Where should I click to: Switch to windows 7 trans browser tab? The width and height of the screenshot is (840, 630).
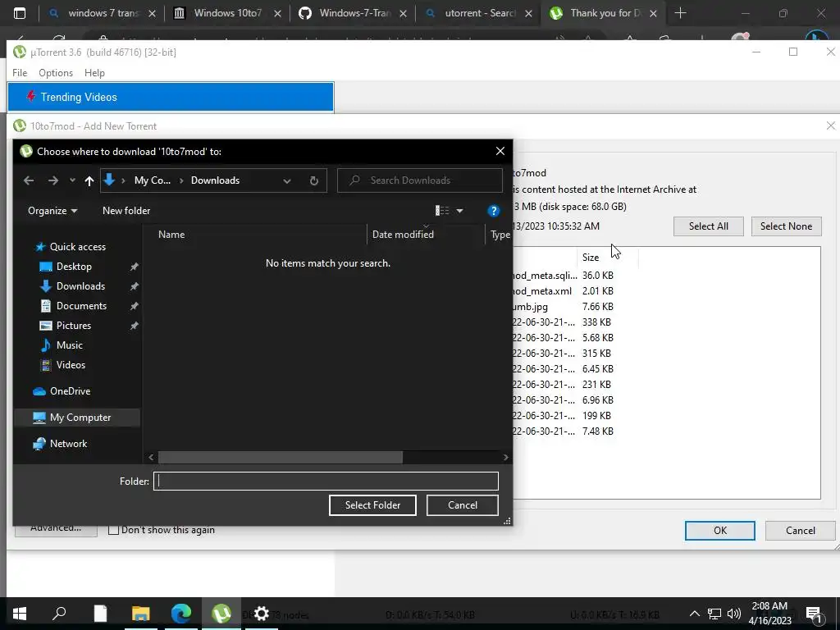coord(102,13)
